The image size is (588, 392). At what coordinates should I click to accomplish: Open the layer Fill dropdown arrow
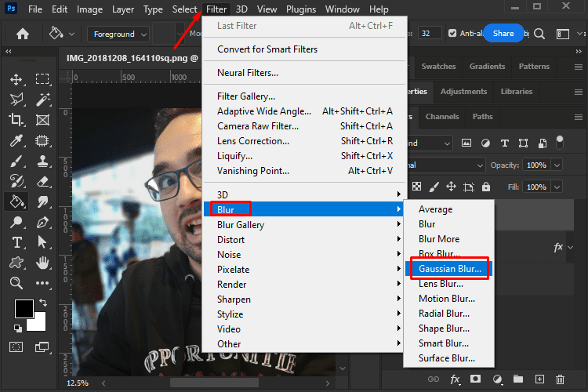(557, 187)
